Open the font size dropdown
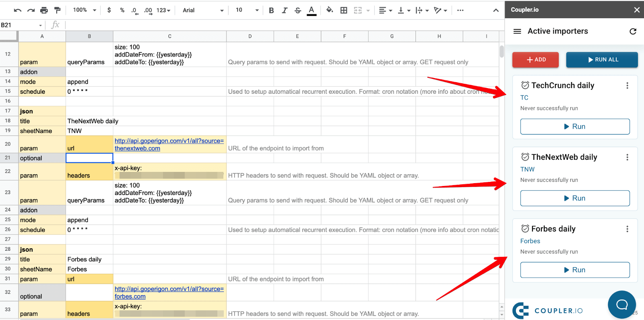 (x=247, y=10)
